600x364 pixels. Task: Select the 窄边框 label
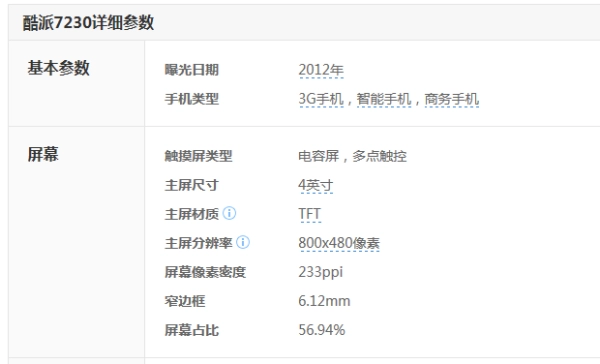click(185, 301)
